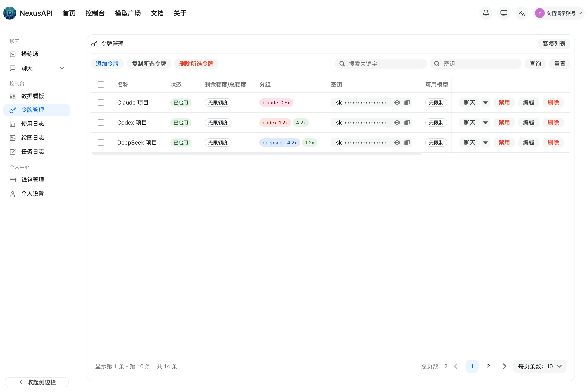This screenshot has width=588, height=392.
Task: Reveal the Codex 项目 key with the eye icon
Action: pos(397,122)
